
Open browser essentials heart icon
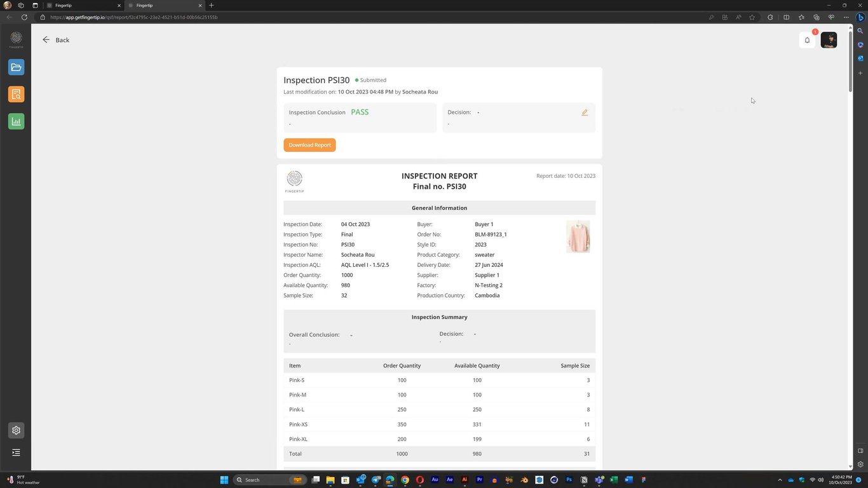tap(831, 17)
